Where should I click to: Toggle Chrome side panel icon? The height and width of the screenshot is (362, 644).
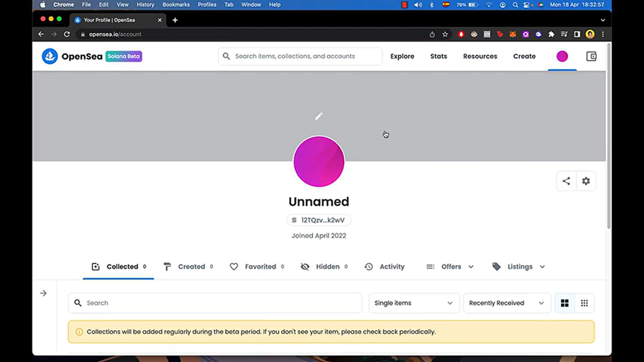pos(577,34)
